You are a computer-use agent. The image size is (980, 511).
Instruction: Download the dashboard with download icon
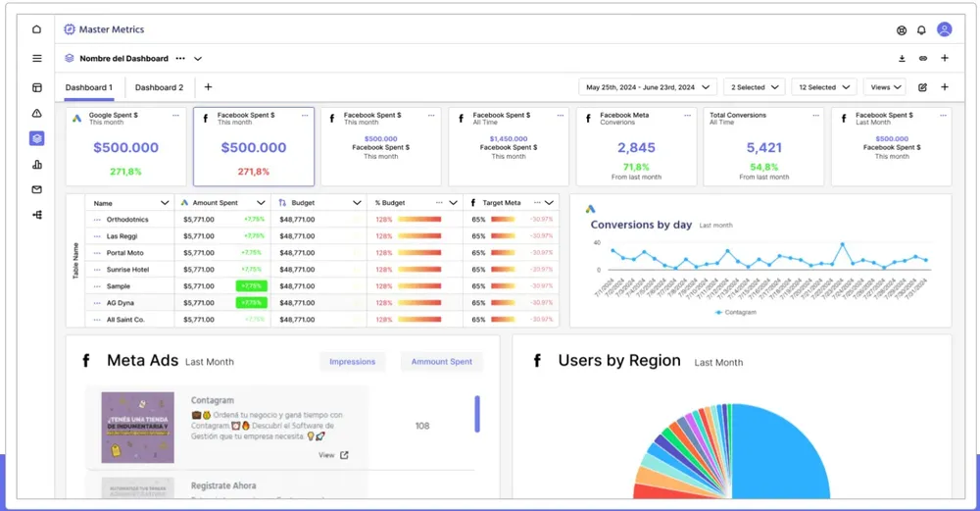tap(902, 58)
